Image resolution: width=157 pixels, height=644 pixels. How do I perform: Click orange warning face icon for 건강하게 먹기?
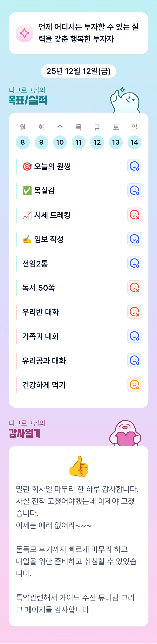[134, 384]
